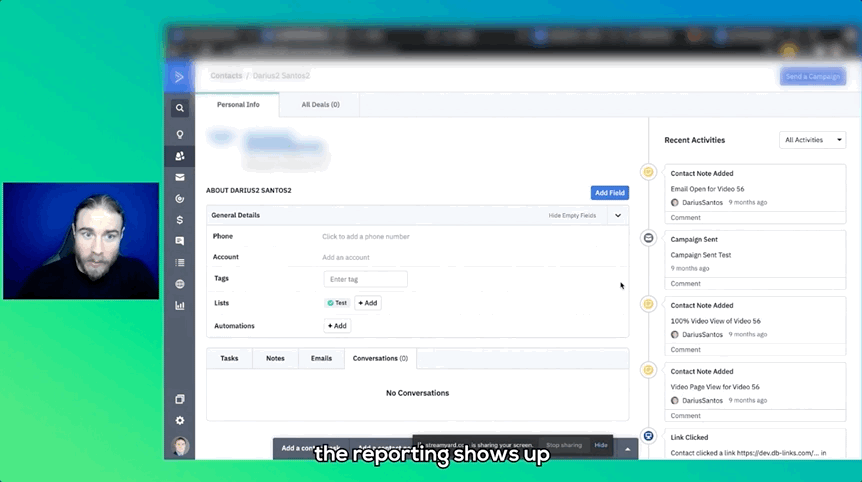Image resolution: width=862 pixels, height=482 pixels.
Task: Click Comment under 100% Video View note
Action: click(x=686, y=350)
